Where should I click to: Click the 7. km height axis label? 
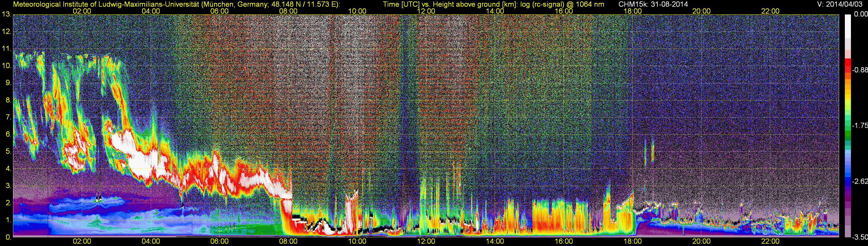[x=8, y=117]
